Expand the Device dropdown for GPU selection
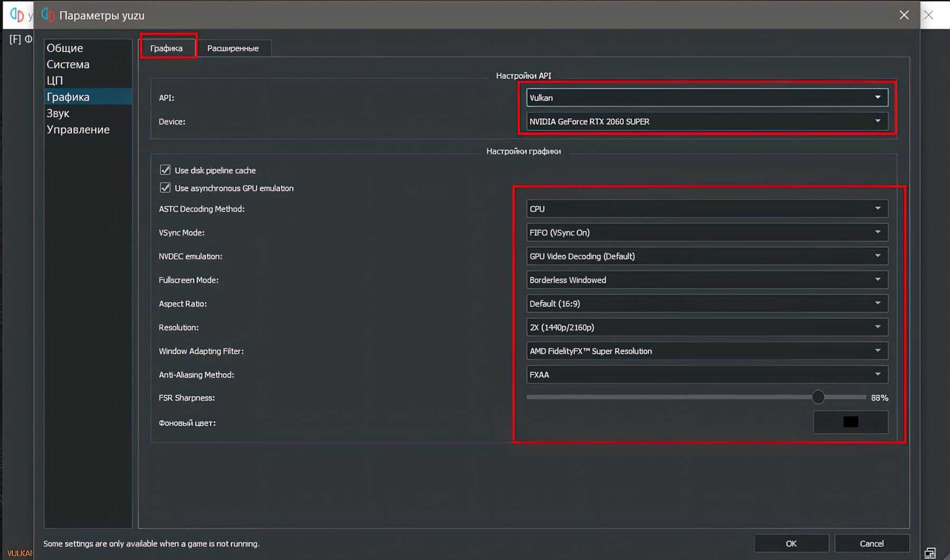The width and height of the screenshot is (950, 560). click(707, 121)
